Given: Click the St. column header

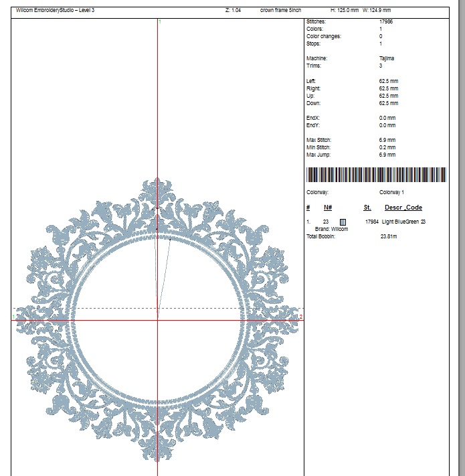Looking at the screenshot, I should pyautogui.click(x=367, y=208).
